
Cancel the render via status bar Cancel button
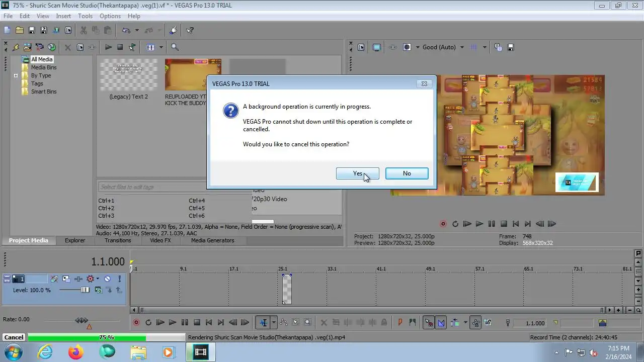pos(14,337)
